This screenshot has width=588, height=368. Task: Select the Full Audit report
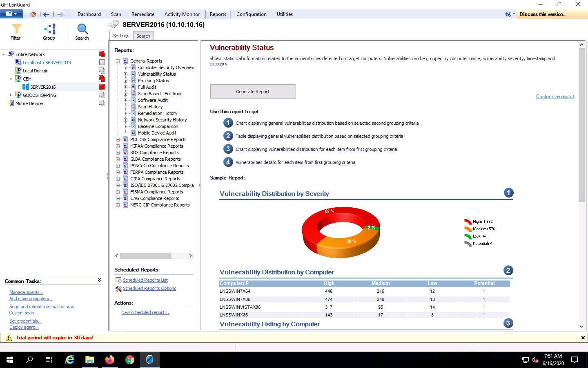pos(147,87)
